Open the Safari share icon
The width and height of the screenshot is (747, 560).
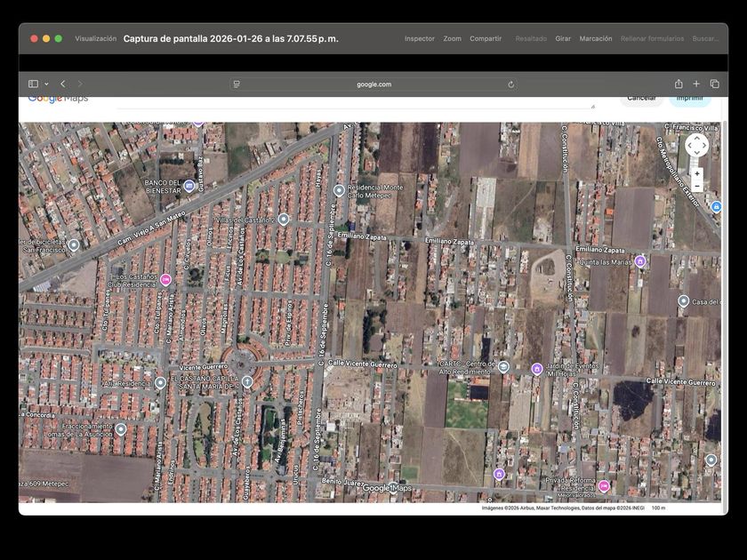point(679,84)
